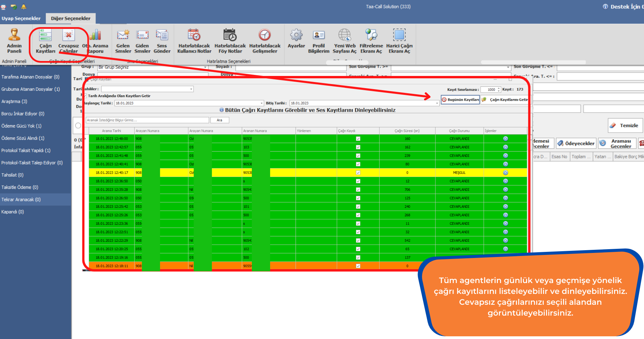Click the Destek İçin info icon
The width and height of the screenshot is (644, 339).
click(605, 6)
